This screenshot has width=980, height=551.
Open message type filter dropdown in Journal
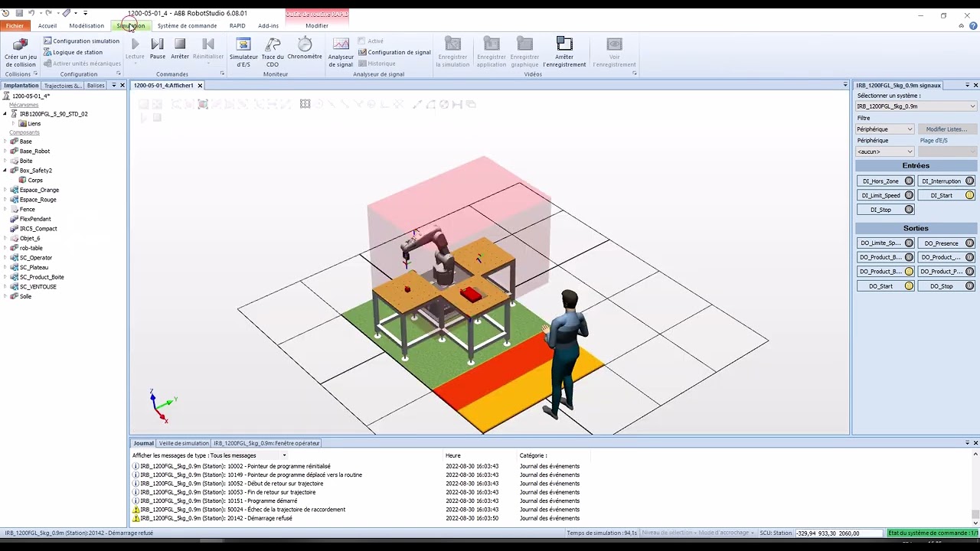coord(284,455)
